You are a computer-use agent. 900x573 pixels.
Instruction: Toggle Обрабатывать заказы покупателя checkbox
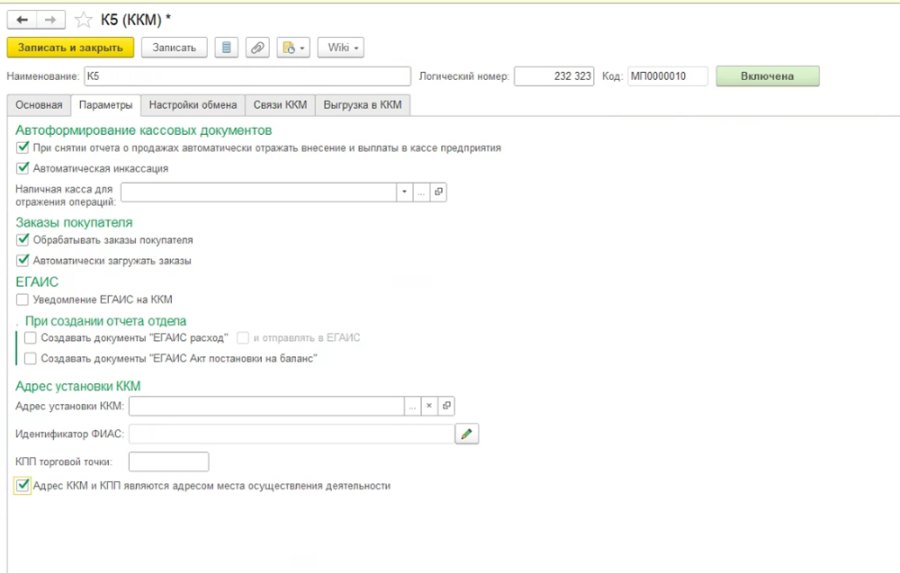click(x=22, y=239)
